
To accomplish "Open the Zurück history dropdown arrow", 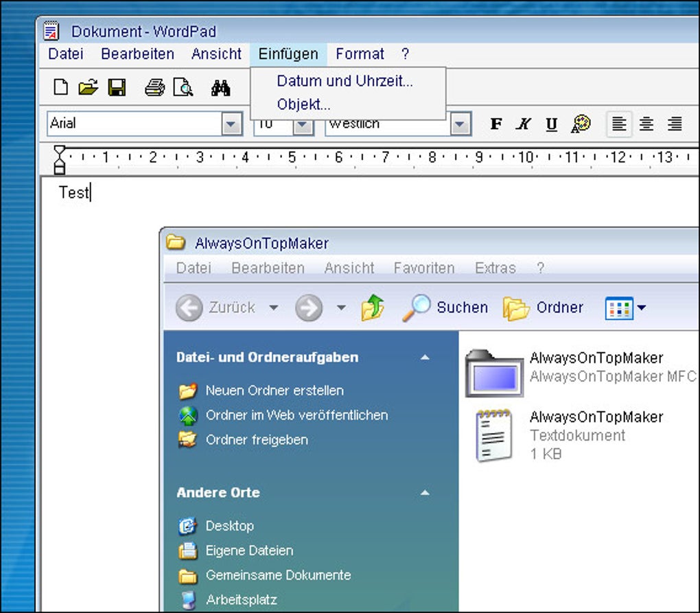I will pyautogui.click(x=274, y=308).
